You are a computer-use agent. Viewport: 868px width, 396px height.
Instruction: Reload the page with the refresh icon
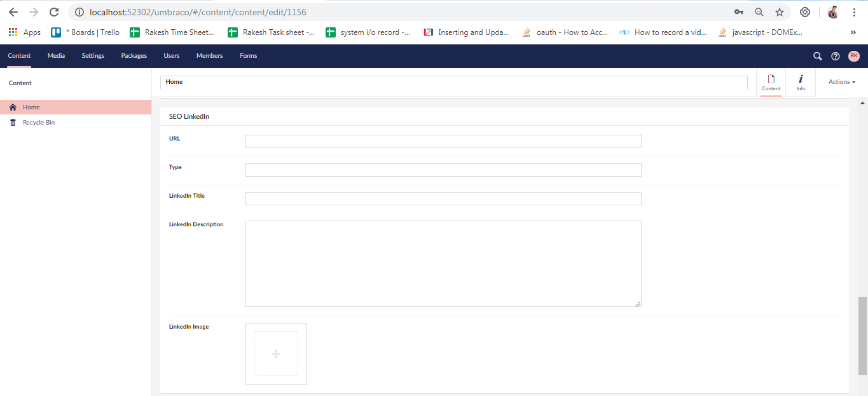(54, 12)
